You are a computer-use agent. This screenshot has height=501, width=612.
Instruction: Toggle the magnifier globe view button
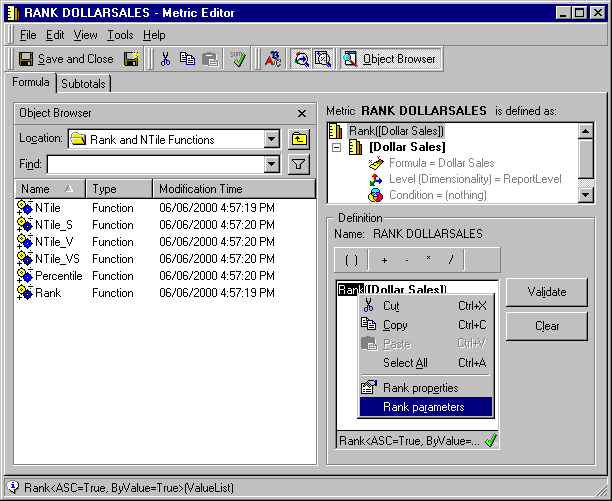click(301, 59)
